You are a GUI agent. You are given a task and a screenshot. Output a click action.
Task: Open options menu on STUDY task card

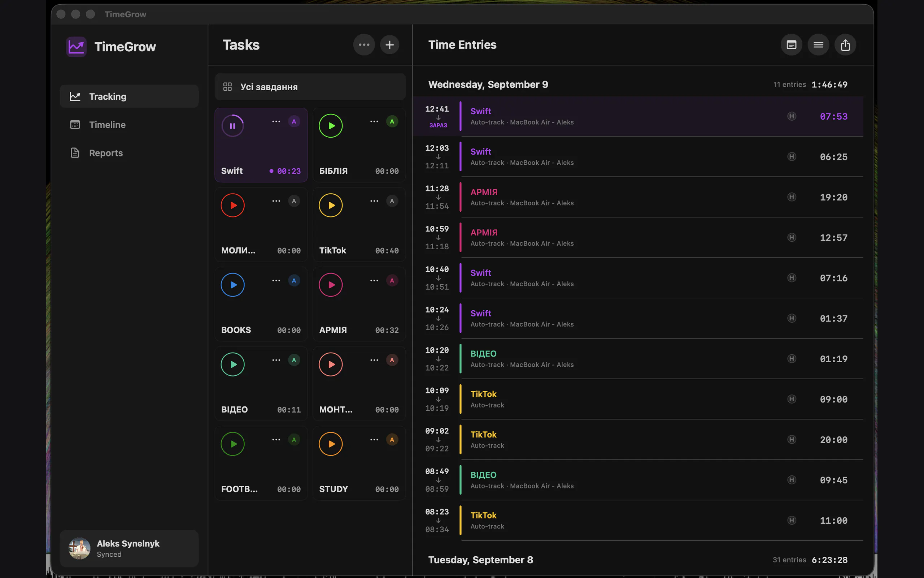click(374, 440)
